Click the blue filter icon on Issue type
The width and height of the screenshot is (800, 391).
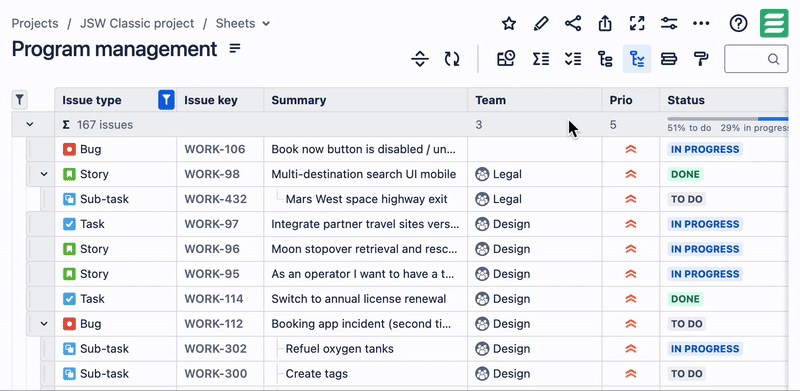[166, 100]
